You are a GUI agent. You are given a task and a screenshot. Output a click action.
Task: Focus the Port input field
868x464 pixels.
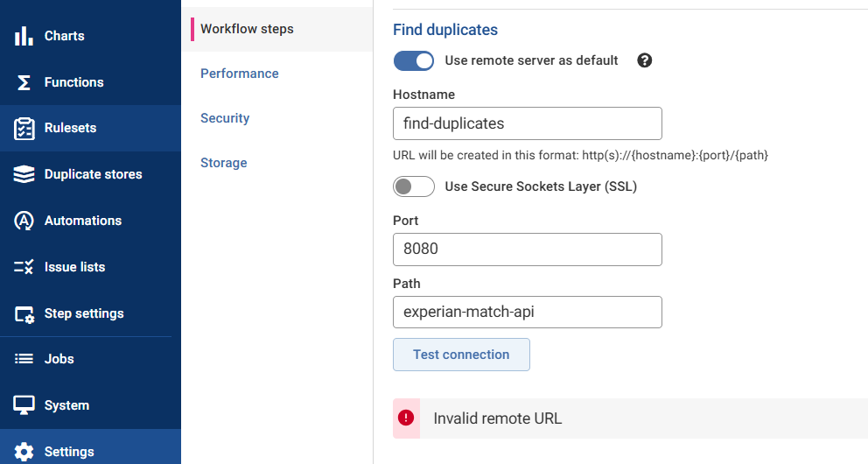point(527,249)
